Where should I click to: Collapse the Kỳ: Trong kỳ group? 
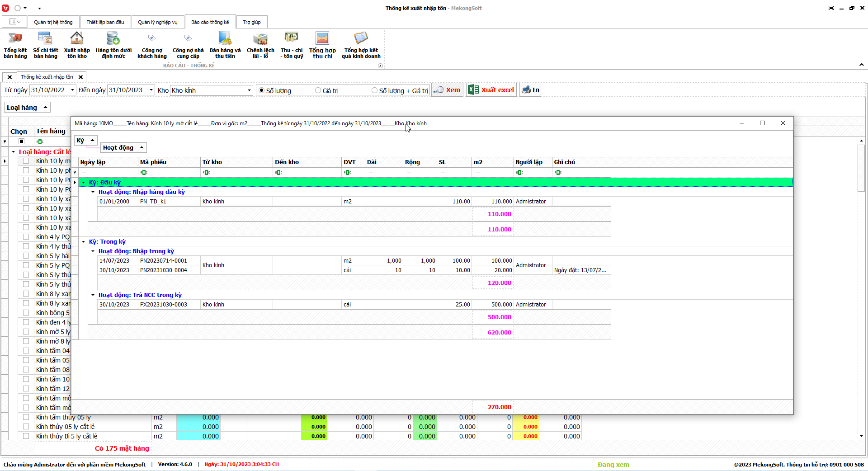(84, 242)
